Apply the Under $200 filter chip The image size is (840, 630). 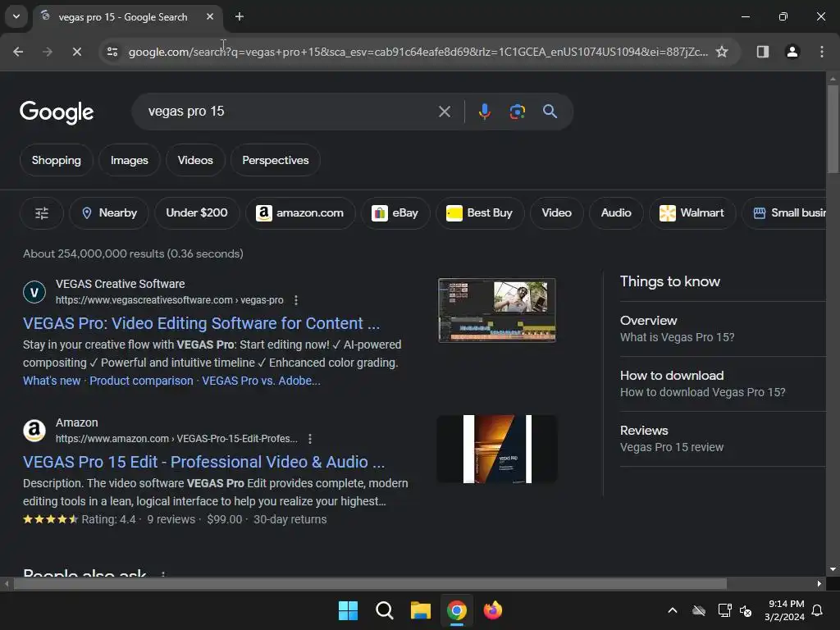197,213
